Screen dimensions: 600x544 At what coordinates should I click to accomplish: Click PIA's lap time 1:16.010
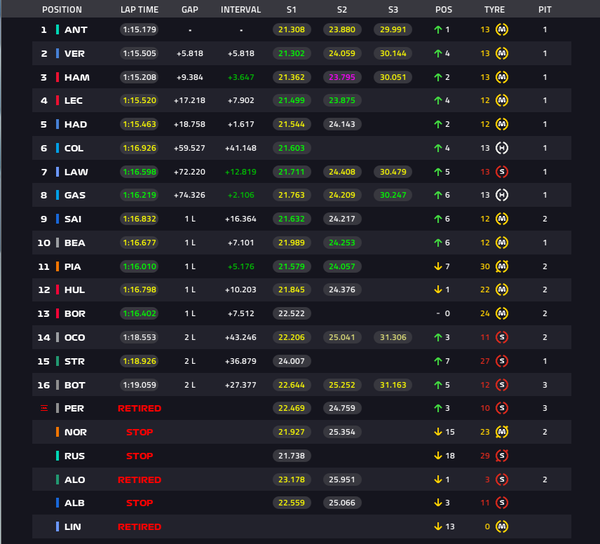click(139, 266)
